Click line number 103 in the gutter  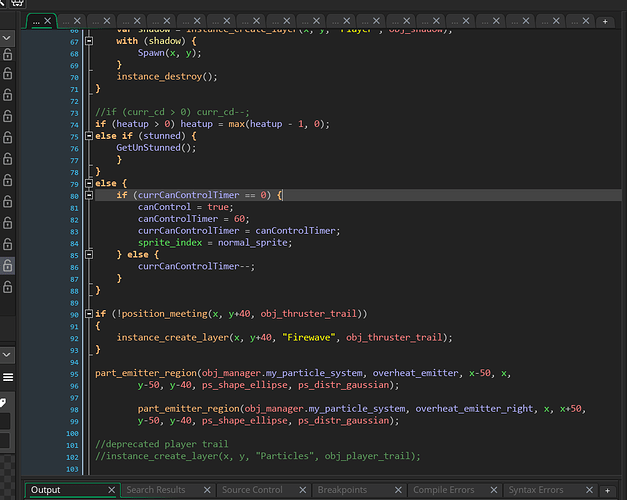tap(72, 469)
